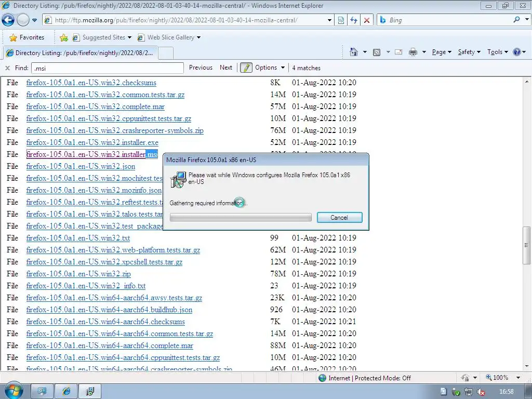This screenshot has height=399, width=532.
Task: Select the Directory Listing tab
Action: [x=81, y=53]
